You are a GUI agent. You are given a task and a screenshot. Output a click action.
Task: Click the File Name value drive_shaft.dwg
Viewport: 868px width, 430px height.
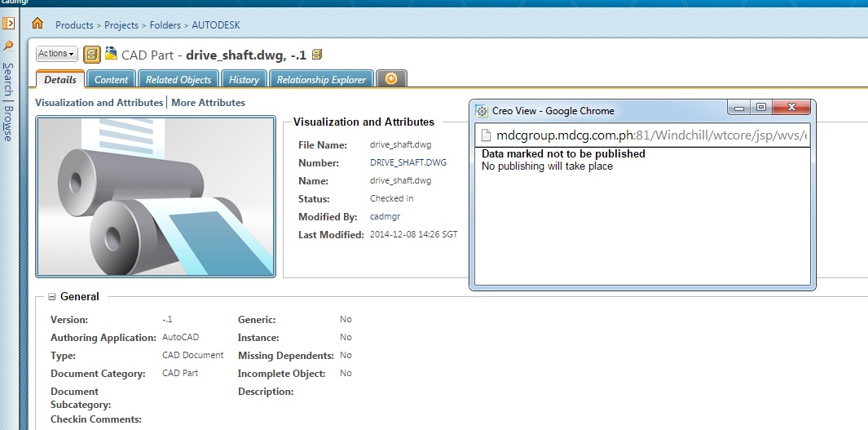[x=400, y=144]
